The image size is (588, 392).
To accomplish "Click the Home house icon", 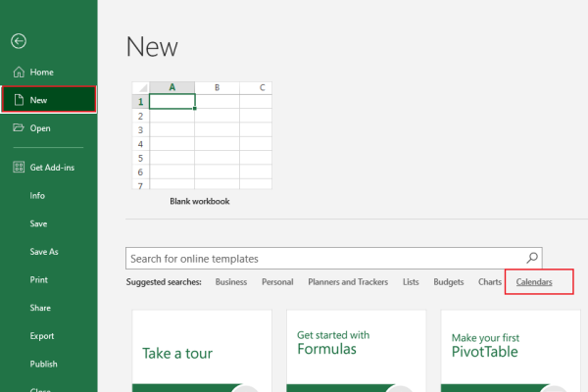I will pyautogui.click(x=18, y=73).
